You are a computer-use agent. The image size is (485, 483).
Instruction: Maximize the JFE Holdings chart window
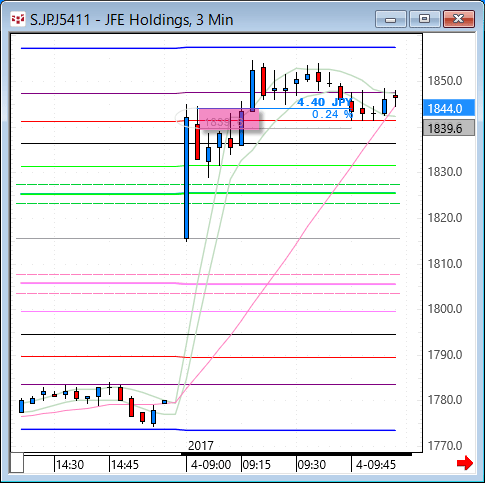424,19
